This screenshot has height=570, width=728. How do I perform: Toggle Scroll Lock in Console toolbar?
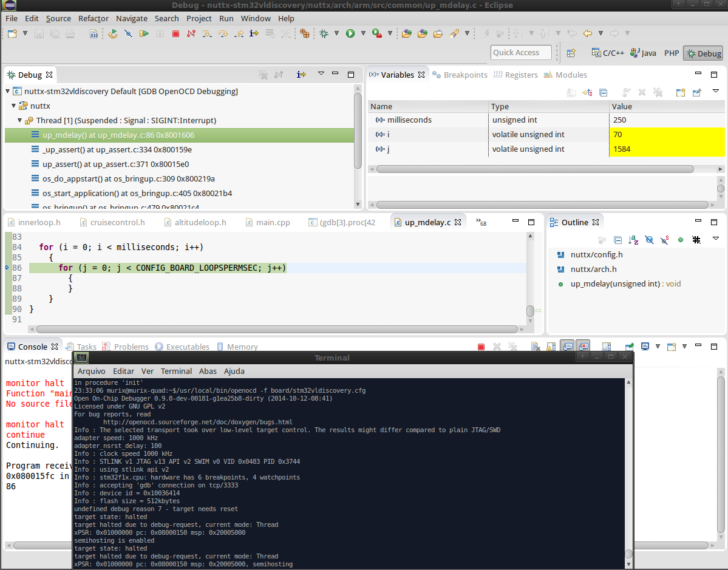click(x=551, y=347)
